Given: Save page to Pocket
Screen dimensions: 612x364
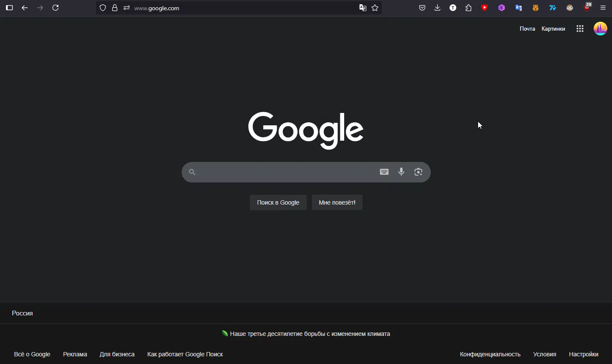Looking at the screenshot, I should (422, 8).
